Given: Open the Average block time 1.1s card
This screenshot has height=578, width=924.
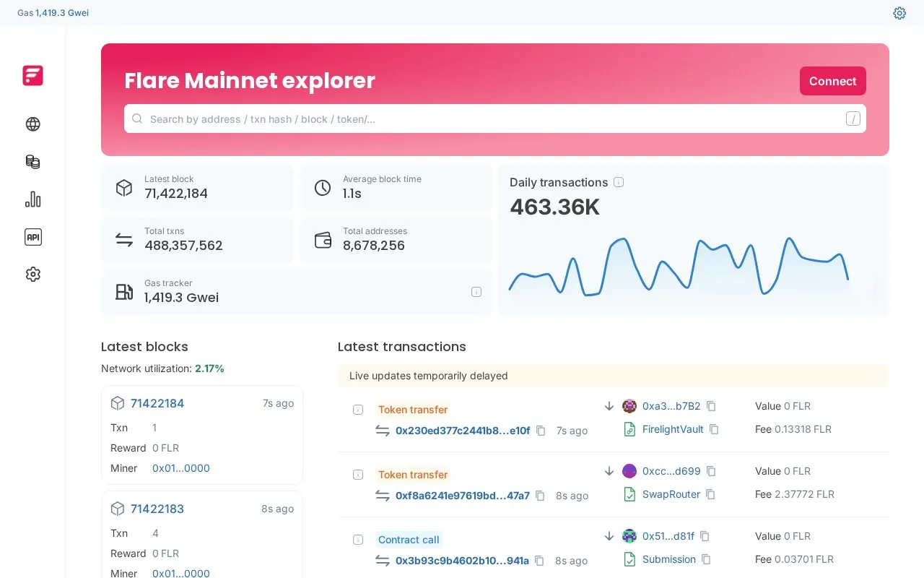Looking at the screenshot, I should [x=396, y=188].
